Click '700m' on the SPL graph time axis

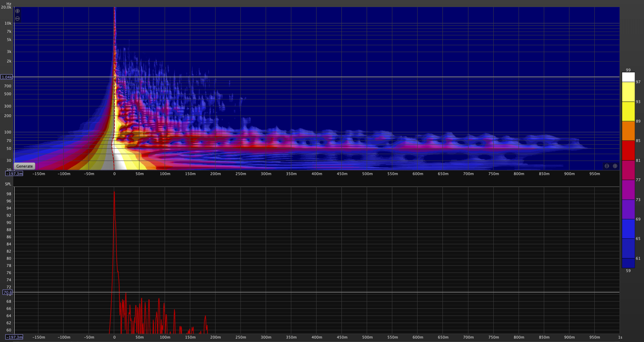pyautogui.click(x=468, y=337)
